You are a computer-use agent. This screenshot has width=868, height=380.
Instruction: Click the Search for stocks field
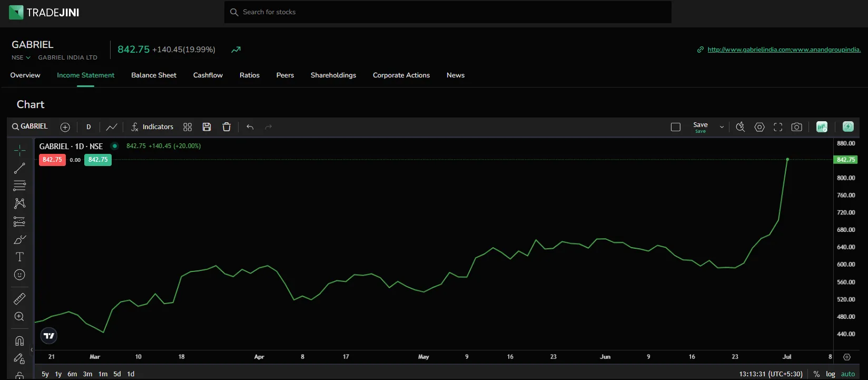coord(448,12)
